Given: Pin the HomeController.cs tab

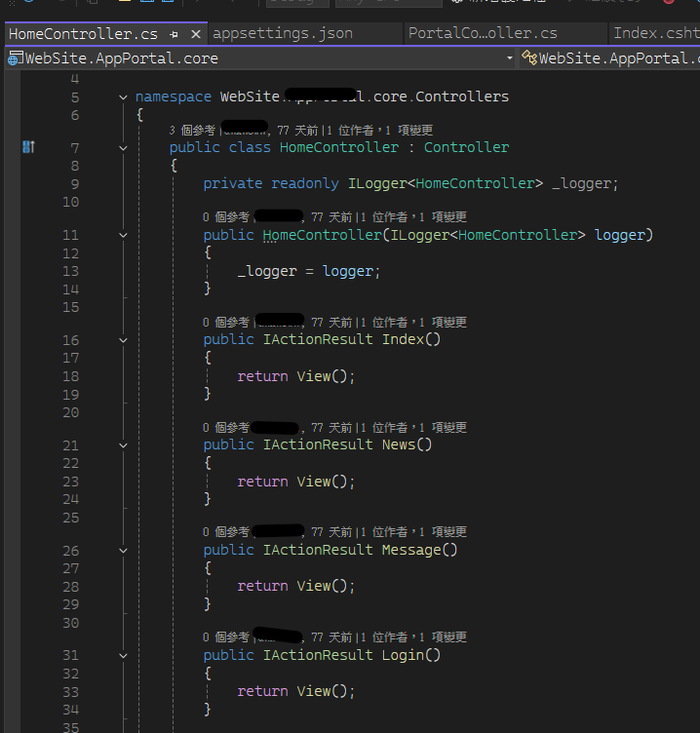Looking at the screenshot, I should (x=174, y=34).
